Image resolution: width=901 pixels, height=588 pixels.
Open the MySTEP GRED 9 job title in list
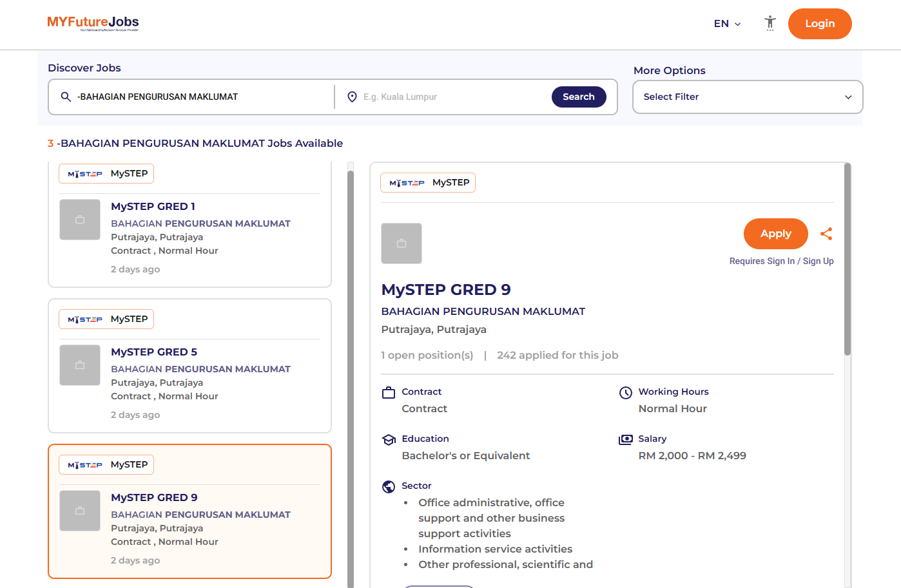click(154, 497)
